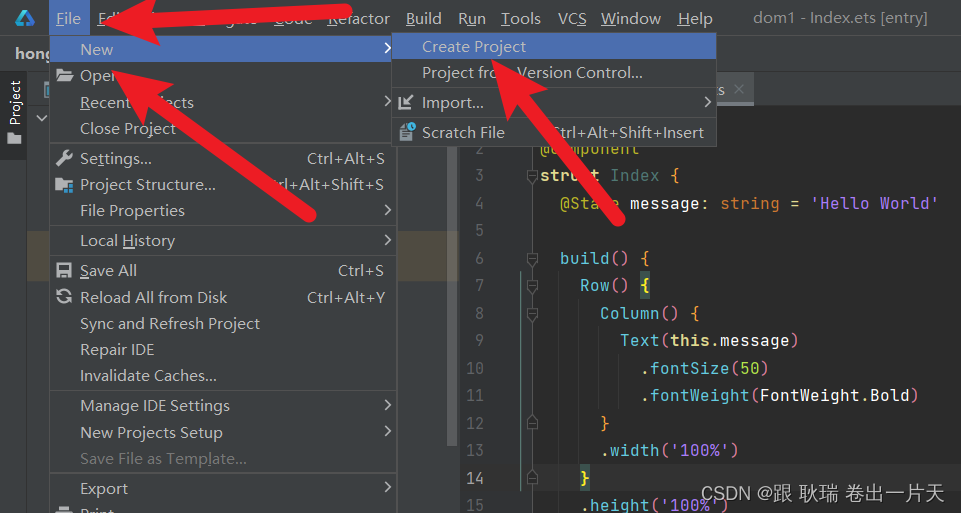Screen dimensions: 961x513
Task: Open the Build menu
Action: (x=424, y=19)
